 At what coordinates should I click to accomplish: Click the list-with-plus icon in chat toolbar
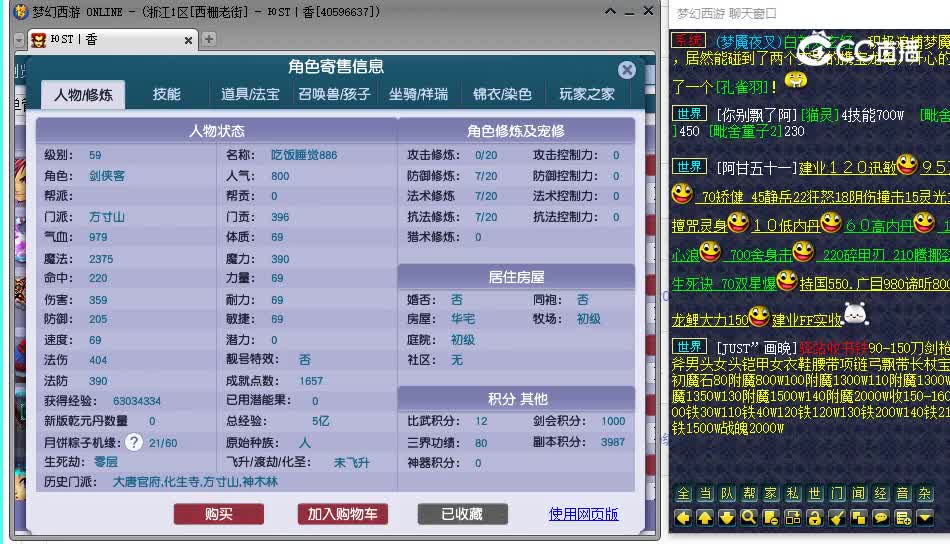(903, 518)
